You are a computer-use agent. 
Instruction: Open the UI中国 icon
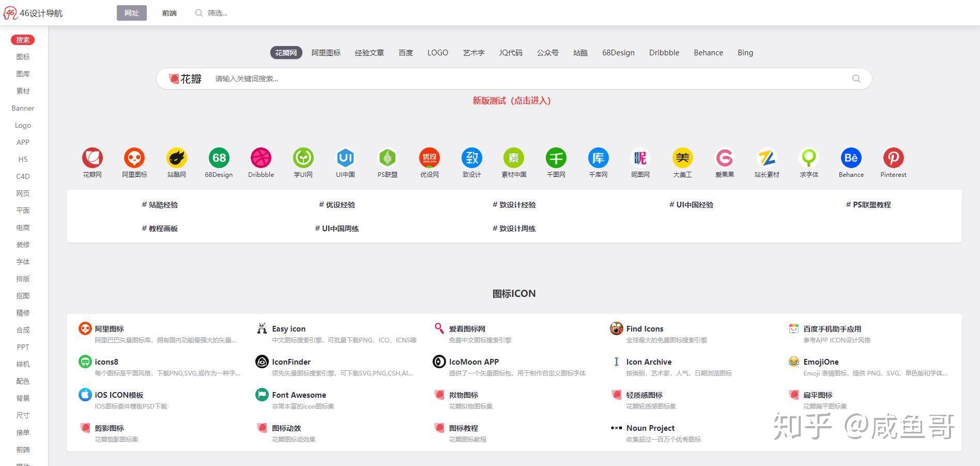click(345, 158)
